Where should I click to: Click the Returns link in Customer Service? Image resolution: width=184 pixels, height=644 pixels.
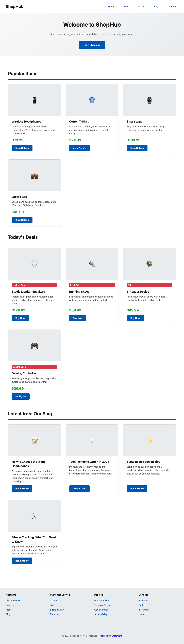tap(54, 614)
